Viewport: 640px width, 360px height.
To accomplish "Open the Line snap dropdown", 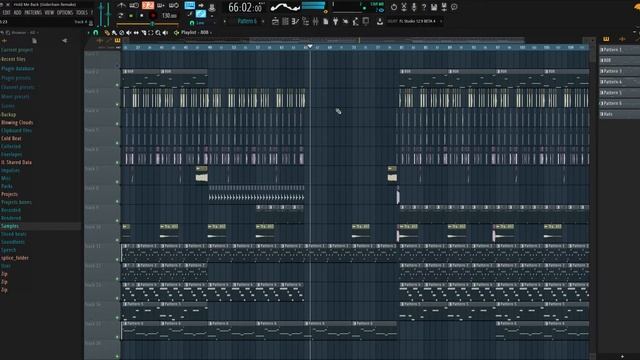I will 200,23.
